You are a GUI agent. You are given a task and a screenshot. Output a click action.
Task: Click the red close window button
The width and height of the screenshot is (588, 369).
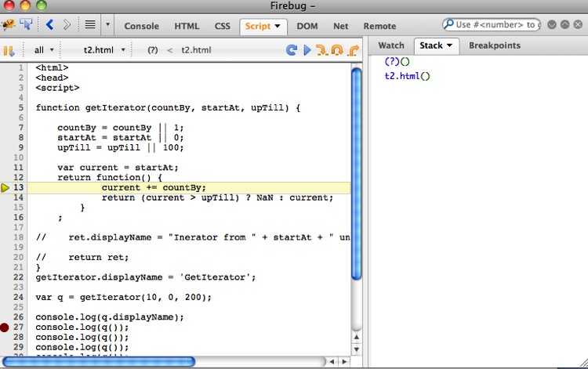(x=9, y=5)
